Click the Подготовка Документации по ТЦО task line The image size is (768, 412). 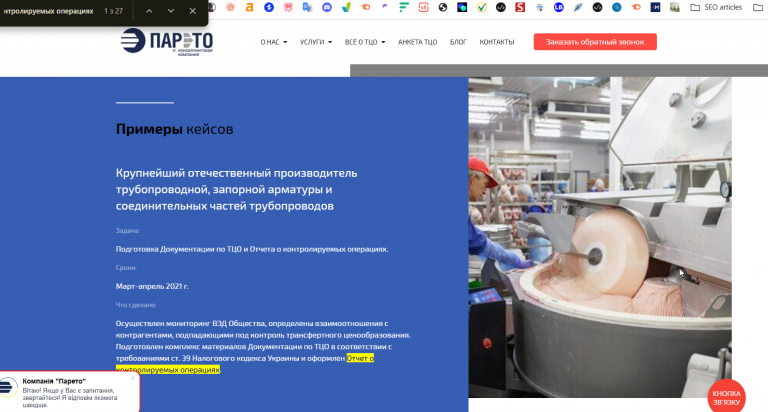[252, 249]
